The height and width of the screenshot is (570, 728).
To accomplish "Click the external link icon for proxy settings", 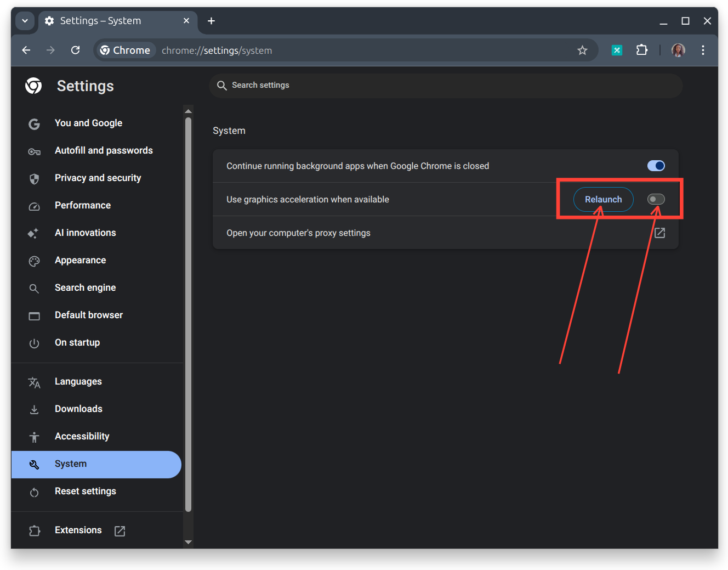I will pyautogui.click(x=659, y=233).
